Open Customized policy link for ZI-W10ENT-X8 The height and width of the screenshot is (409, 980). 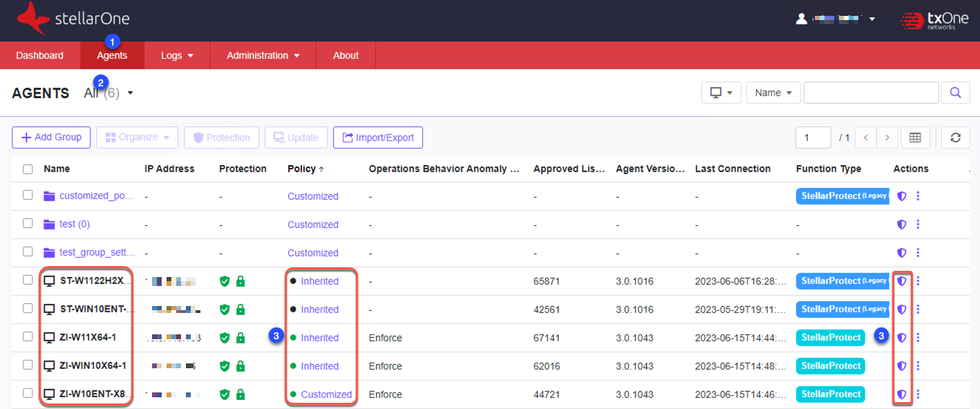pyautogui.click(x=326, y=394)
